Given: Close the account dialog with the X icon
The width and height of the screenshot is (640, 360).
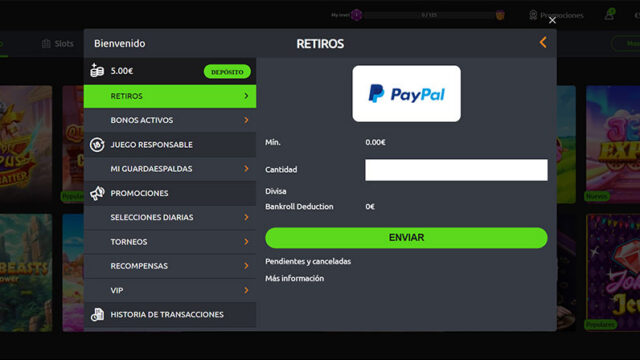Looking at the screenshot, I should (x=552, y=20).
